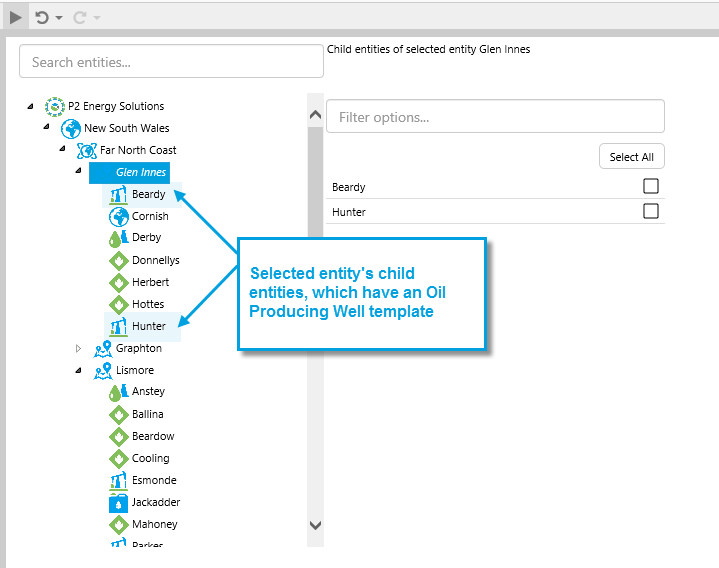
Task: Click the Mahoney green diamond icon
Action: [x=119, y=525]
